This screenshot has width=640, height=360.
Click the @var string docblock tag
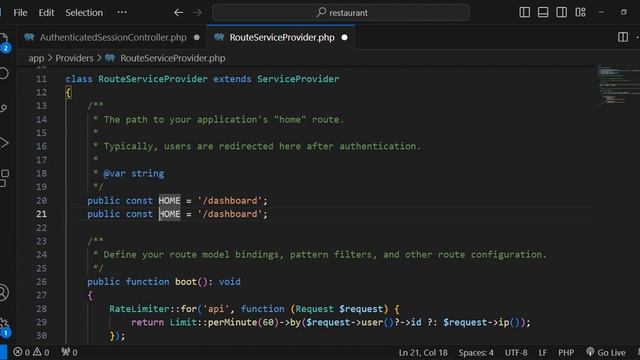coord(133,174)
